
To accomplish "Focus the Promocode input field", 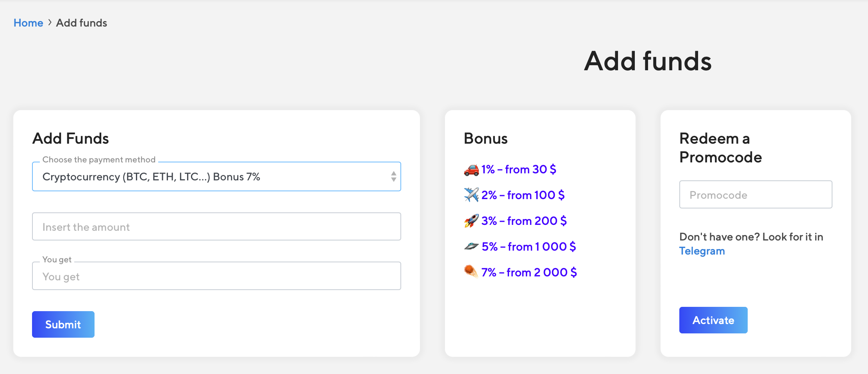I will (755, 195).
